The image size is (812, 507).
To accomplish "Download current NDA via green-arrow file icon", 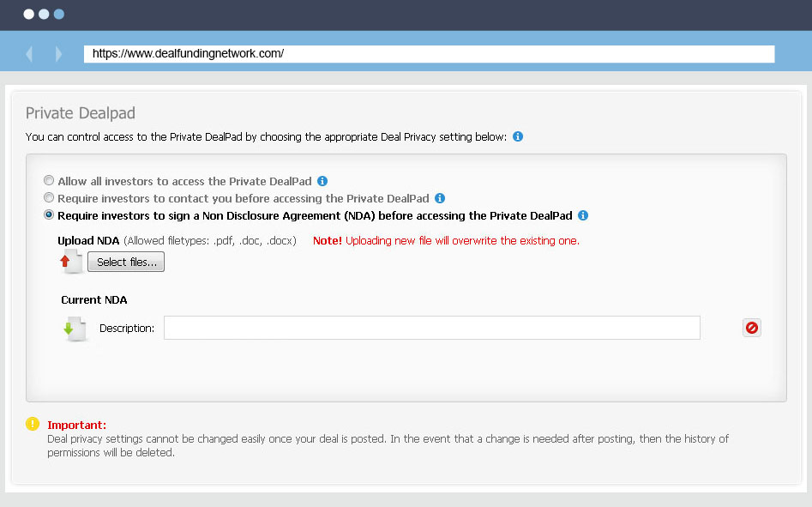I will [75, 329].
